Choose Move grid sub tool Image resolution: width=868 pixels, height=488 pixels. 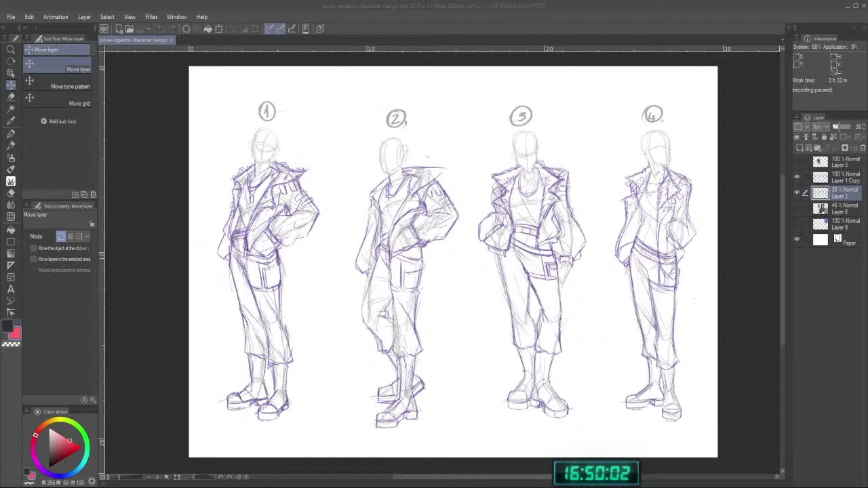pos(58,99)
